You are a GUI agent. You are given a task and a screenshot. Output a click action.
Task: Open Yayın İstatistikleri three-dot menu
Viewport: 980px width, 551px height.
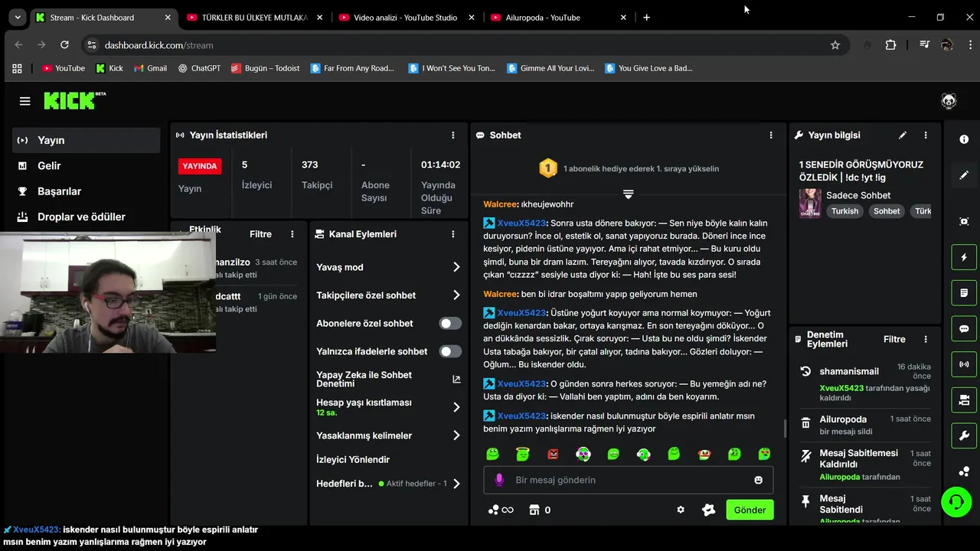coord(453,135)
